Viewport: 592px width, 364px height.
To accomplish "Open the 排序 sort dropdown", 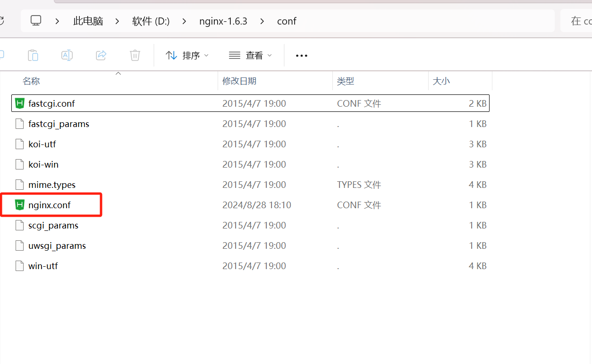I will pyautogui.click(x=187, y=55).
